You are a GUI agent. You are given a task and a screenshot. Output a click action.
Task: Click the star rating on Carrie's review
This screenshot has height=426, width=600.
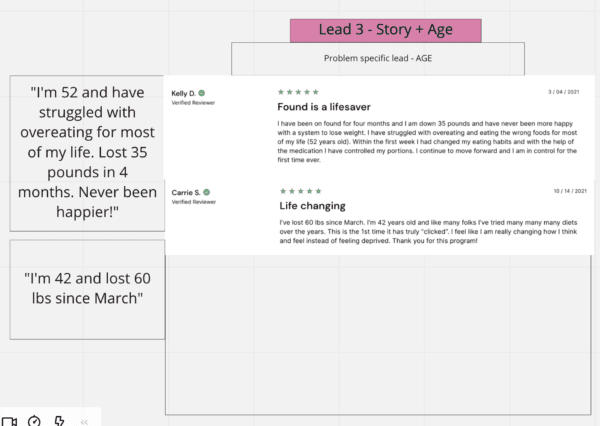[301, 191]
